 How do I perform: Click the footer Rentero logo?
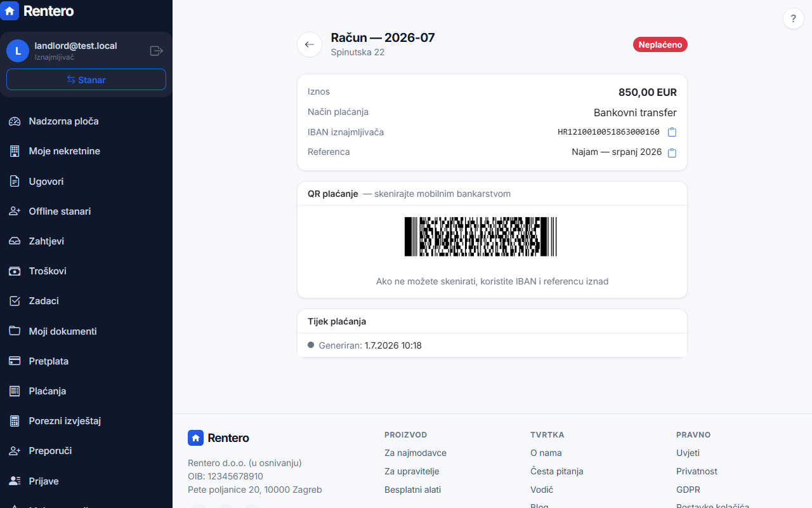pos(218,438)
